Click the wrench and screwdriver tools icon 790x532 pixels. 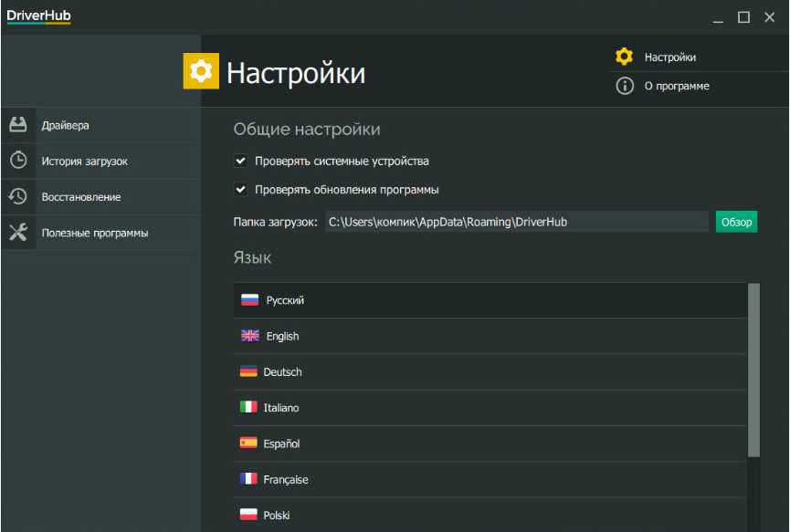18,233
